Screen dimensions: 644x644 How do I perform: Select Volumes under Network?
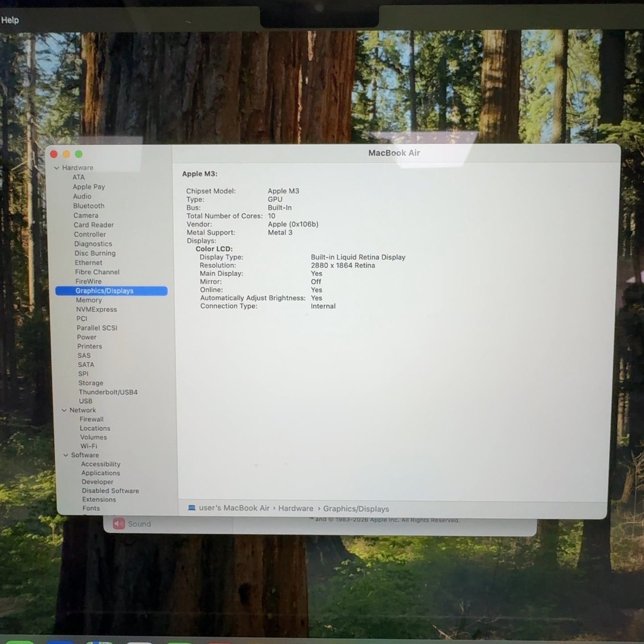point(94,437)
